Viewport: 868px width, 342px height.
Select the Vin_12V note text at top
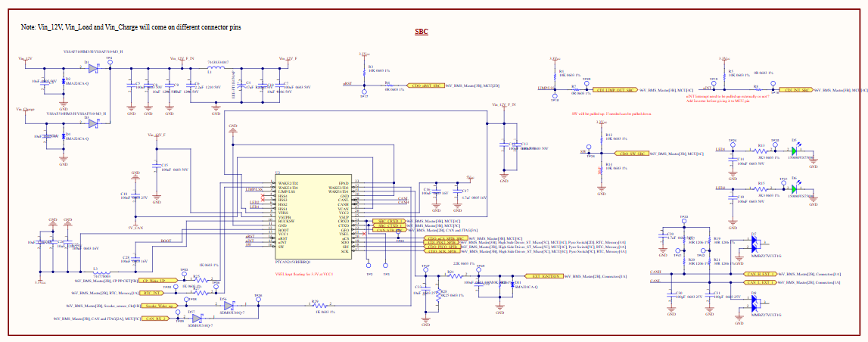131,26
